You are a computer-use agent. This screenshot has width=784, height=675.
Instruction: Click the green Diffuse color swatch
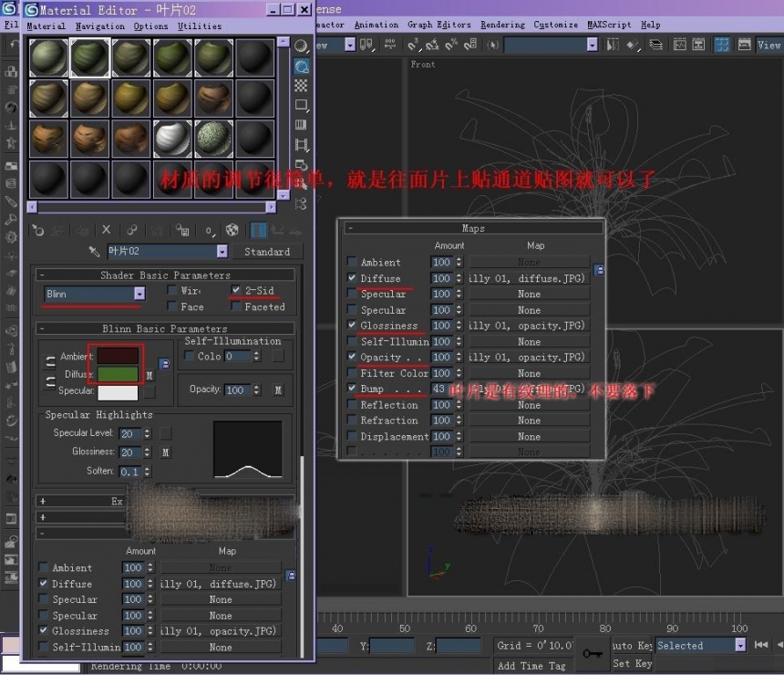click(x=118, y=373)
